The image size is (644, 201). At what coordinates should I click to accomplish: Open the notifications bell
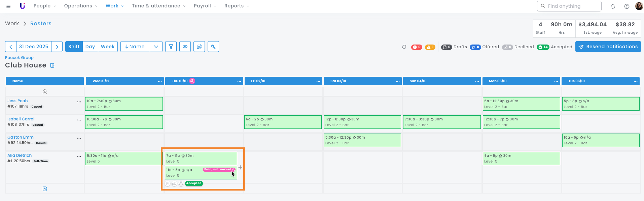click(613, 6)
